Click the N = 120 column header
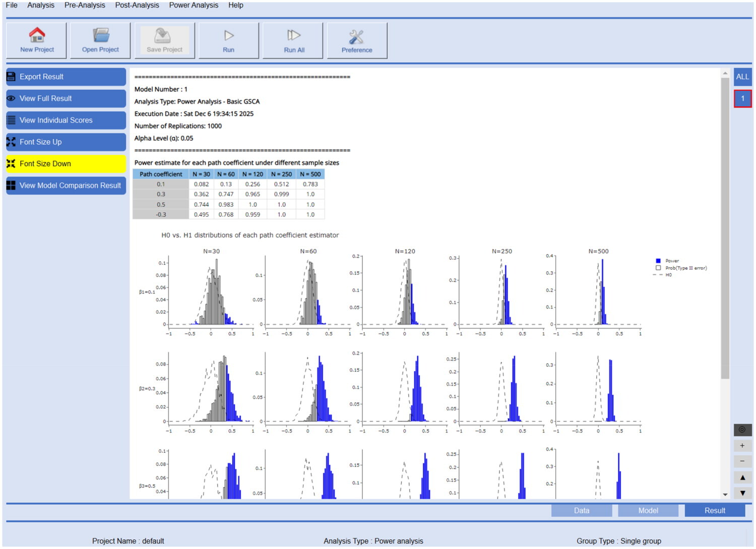Viewport: 756px width, 549px height. [253, 174]
